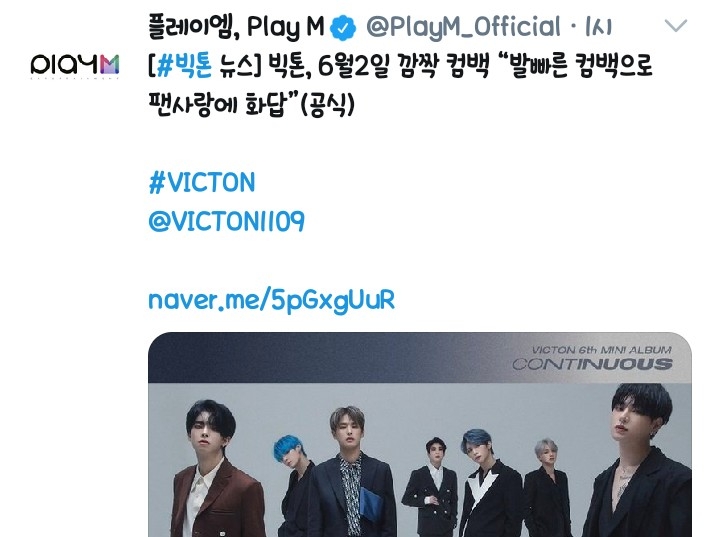Click the tweet line 팬사랑에 화답
Image resolution: width=716 pixels, height=537 pixels.
click(x=217, y=105)
